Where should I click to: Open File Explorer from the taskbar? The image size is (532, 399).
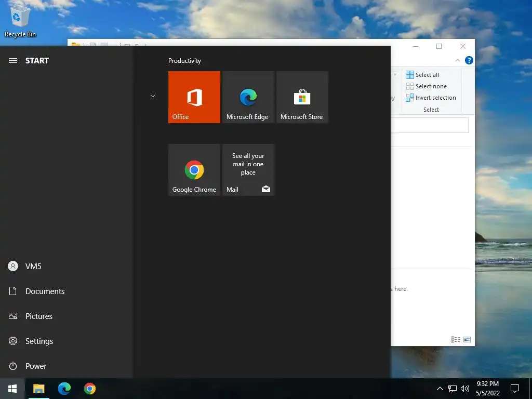[38, 389]
